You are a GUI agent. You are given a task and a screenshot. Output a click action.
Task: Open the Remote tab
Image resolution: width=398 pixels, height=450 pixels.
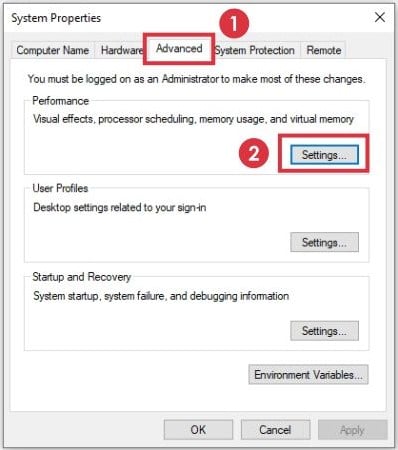[324, 50]
